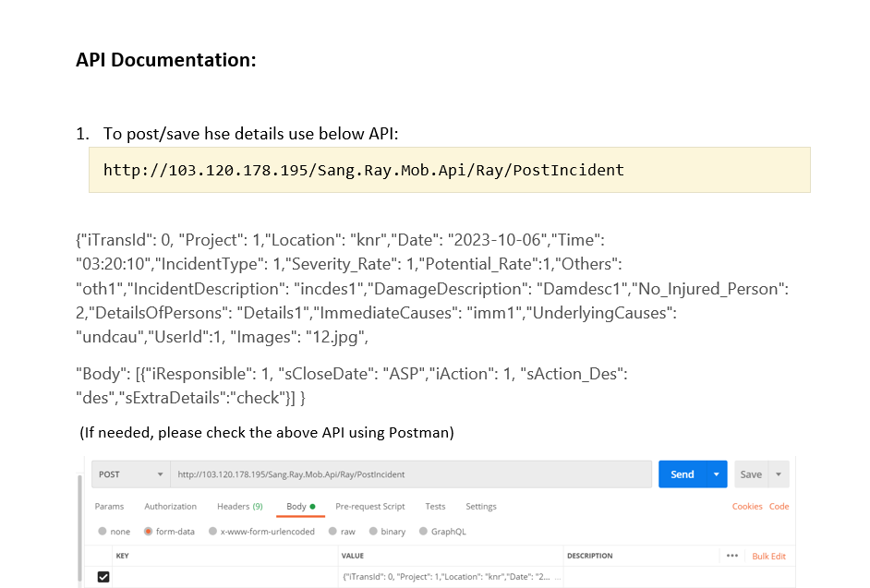Open the Tests tab
870x588 pixels.
coord(435,507)
